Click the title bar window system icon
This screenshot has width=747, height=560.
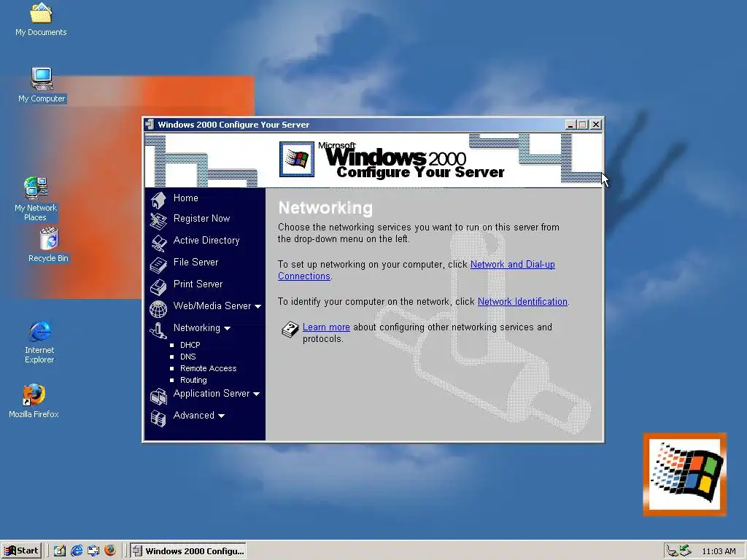coord(150,124)
